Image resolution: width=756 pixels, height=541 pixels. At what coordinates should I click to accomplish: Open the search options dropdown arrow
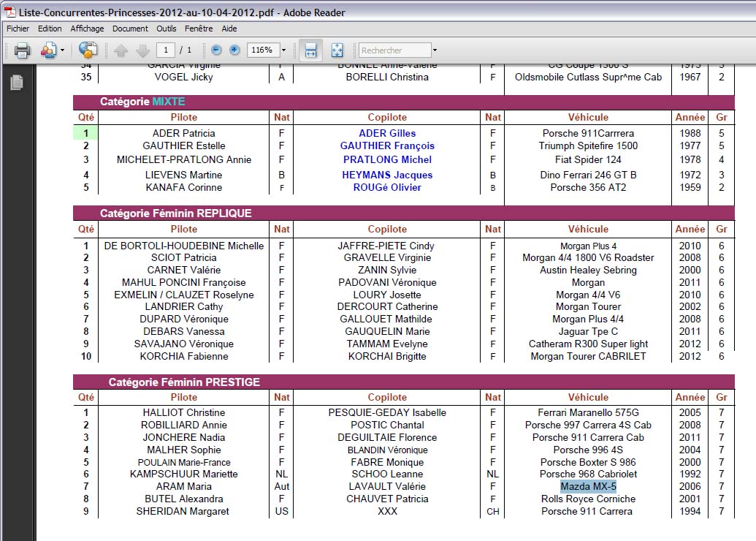[435, 50]
